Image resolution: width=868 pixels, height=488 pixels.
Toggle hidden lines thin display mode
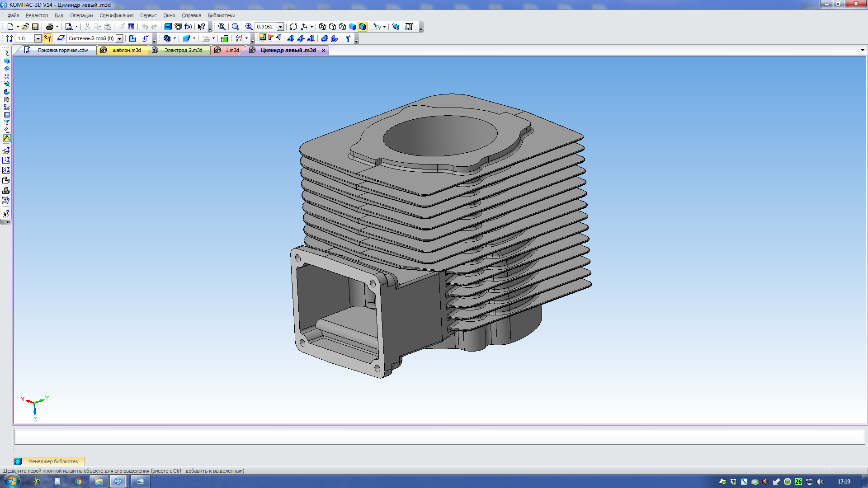(x=342, y=27)
